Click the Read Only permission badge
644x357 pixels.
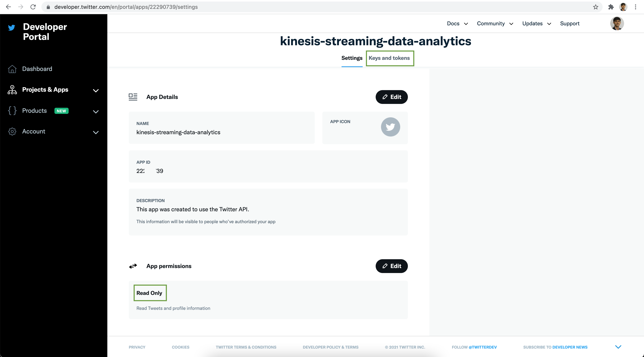pos(149,293)
